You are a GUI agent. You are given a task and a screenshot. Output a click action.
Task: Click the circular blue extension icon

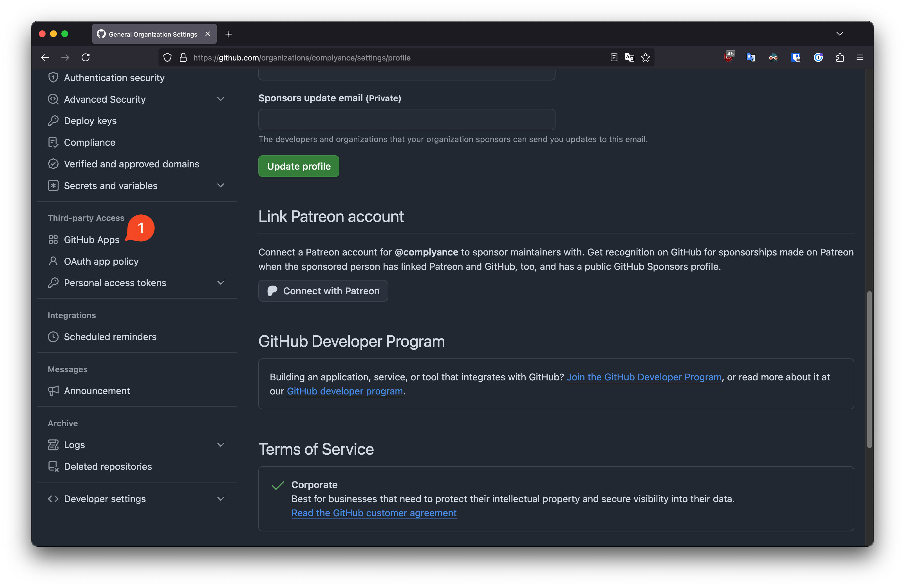point(818,57)
